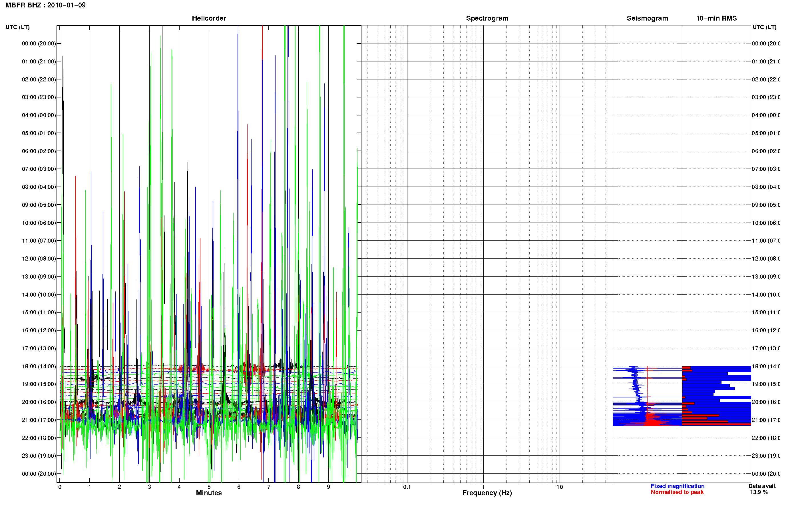This screenshot has width=812, height=508.
Task: Click the 'Data avail.' label
Action: coord(762,486)
